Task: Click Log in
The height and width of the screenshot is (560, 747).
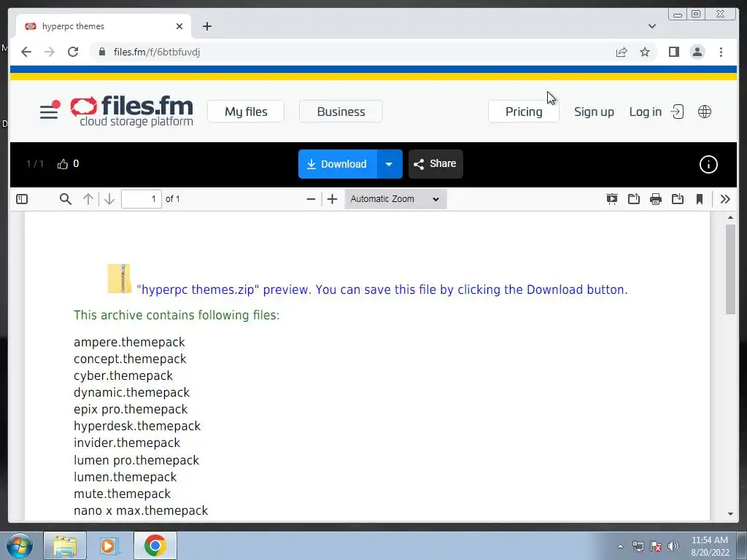Action: pos(656,112)
